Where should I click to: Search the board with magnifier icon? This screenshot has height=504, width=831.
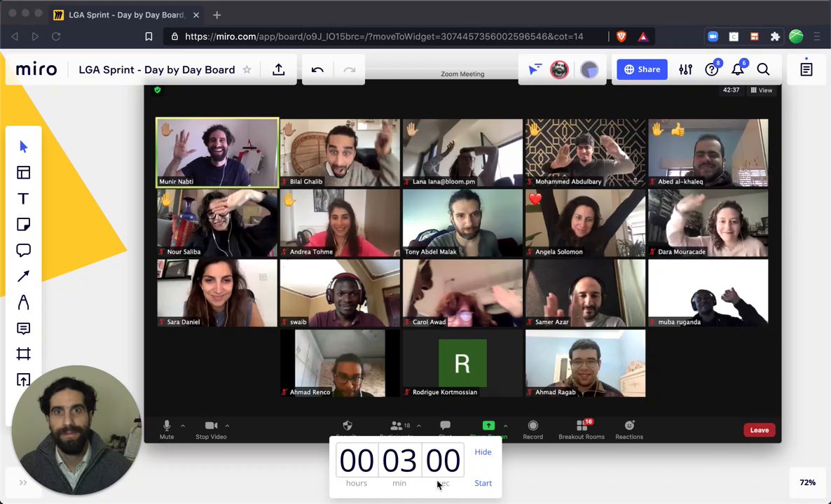[x=763, y=69]
